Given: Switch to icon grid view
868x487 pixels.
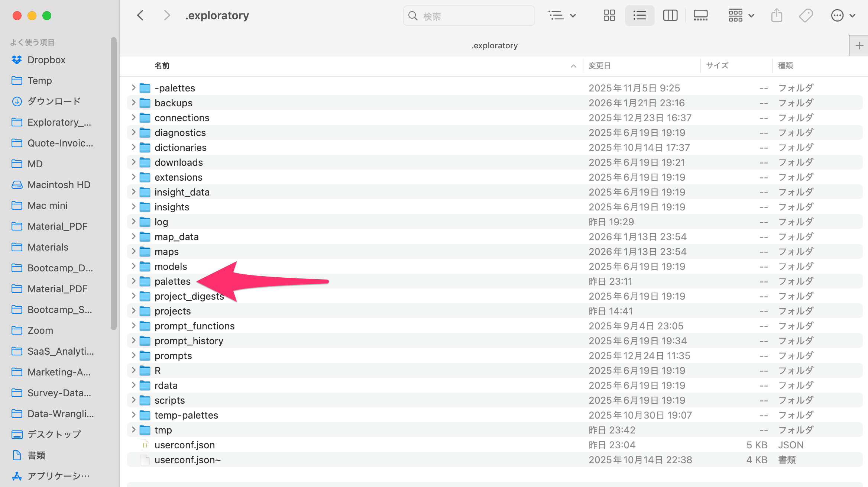Looking at the screenshot, I should tap(609, 16).
